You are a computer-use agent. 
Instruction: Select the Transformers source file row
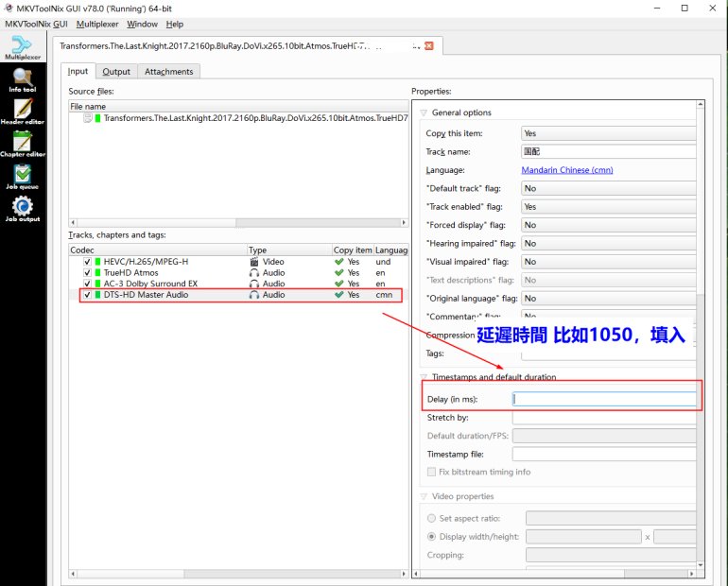coord(238,118)
